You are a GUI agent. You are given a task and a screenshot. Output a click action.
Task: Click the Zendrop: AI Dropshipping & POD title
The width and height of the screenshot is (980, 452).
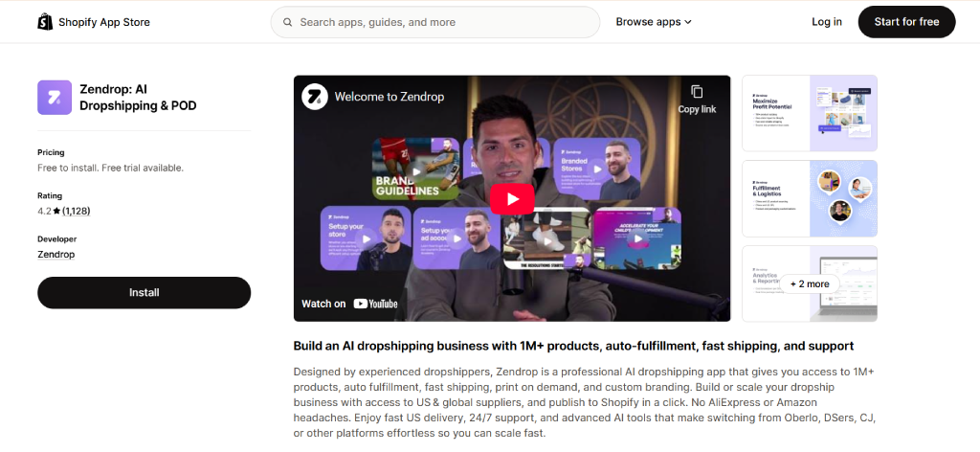click(x=138, y=98)
